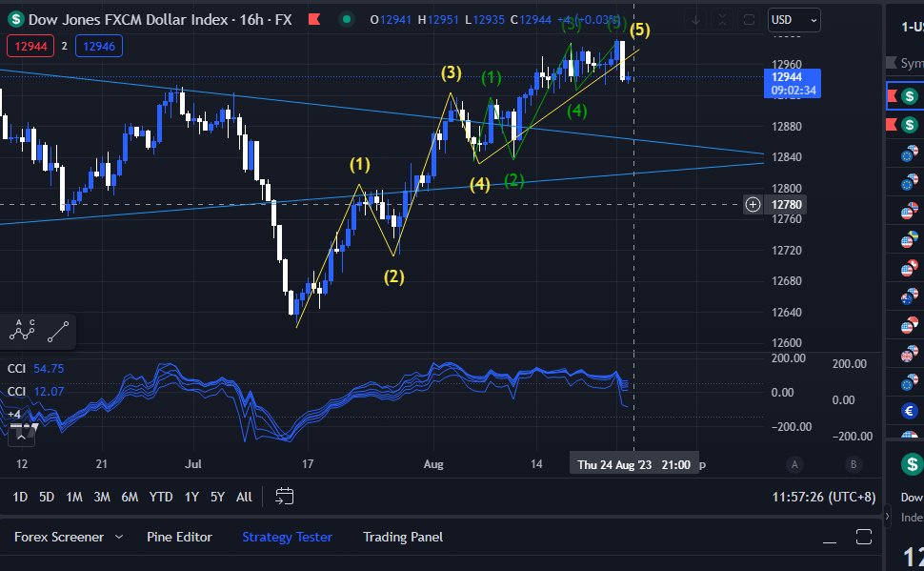Click the plus icon beside the 12780 price label
This screenshot has height=571, width=924.
coord(753,205)
